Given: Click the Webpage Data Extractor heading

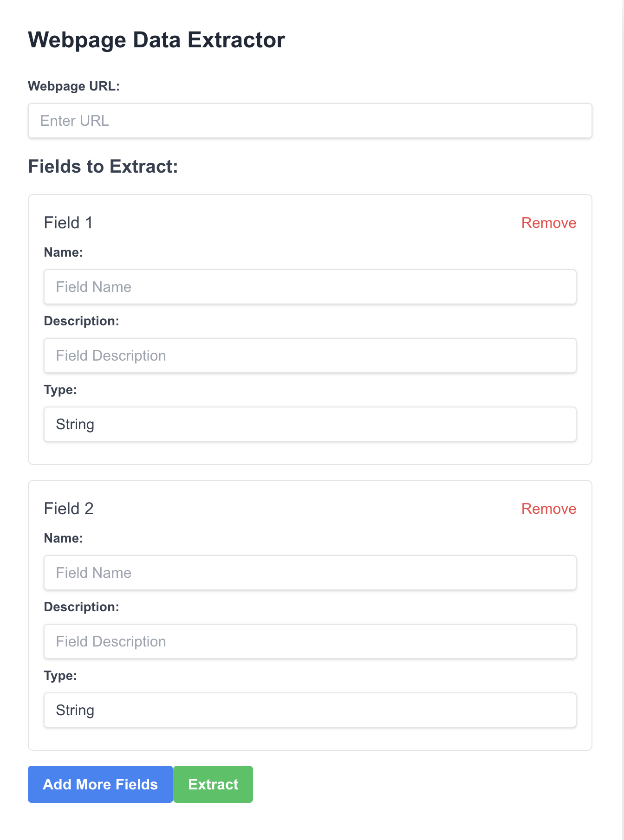Looking at the screenshot, I should pyautogui.click(x=156, y=40).
